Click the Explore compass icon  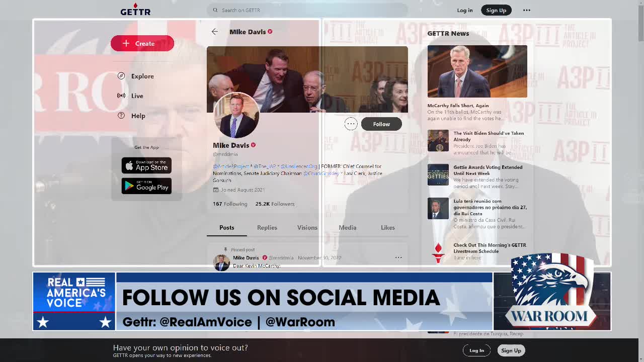point(121,76)
